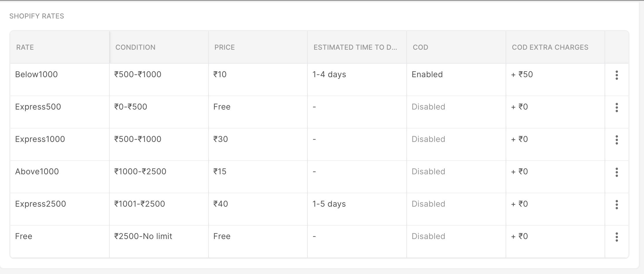
Task: Click the COD EXTRA CHARGES column header
Action: tap(550, 47)
